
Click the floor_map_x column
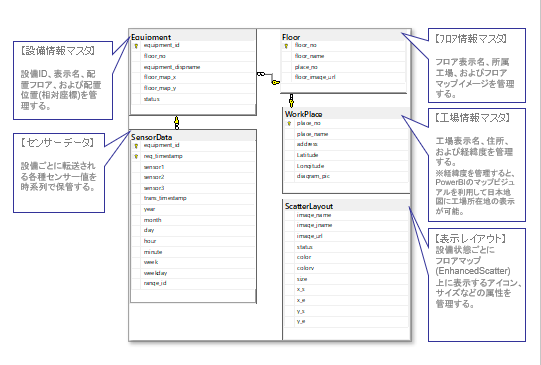pyautogui.click(x=160, y=77)
